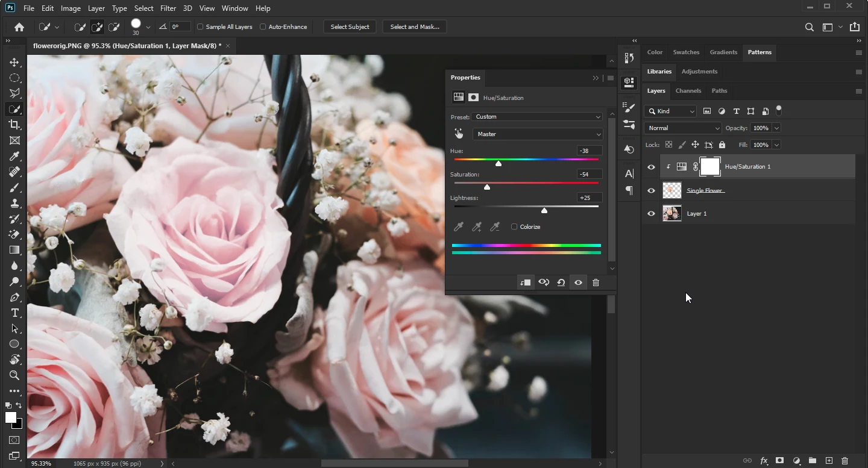Select the Horizontal Type tool
This screenshot has height=468, width=868.
pyautogui.click(x=14, y=313)
